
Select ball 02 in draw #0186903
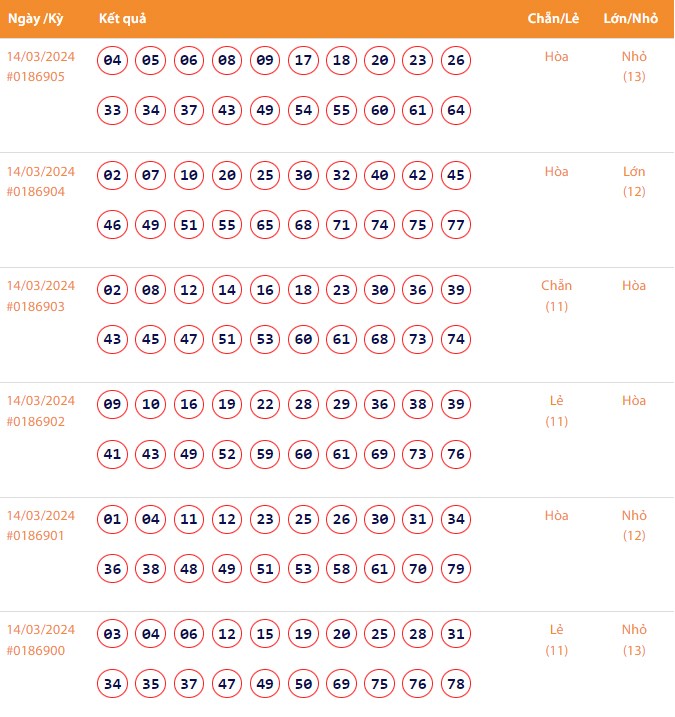pyautogui.click(x=113, y=290)
